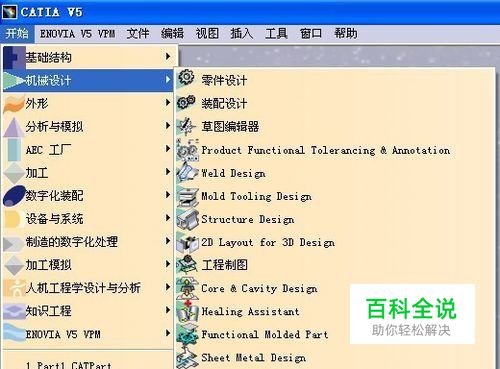Click the Sheet Metal Design icon
Screen dimensions: 500x369
pyautogui.click(x=187, y=358)
